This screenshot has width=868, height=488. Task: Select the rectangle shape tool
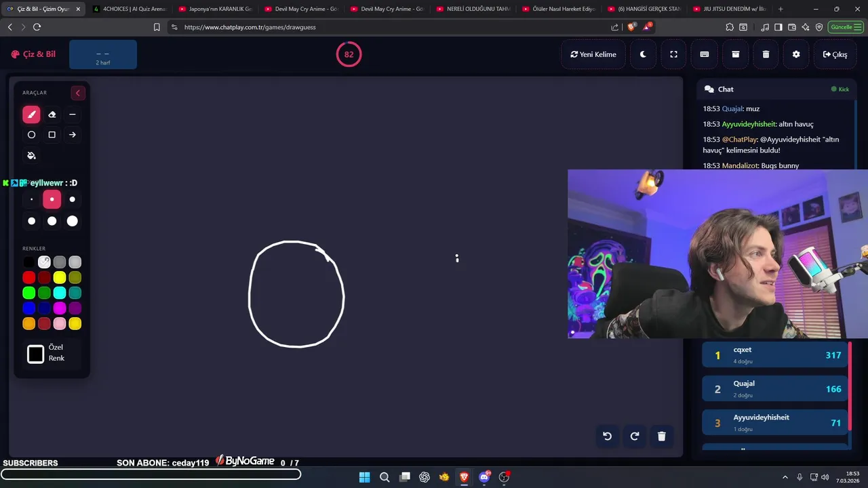[52, 135]
